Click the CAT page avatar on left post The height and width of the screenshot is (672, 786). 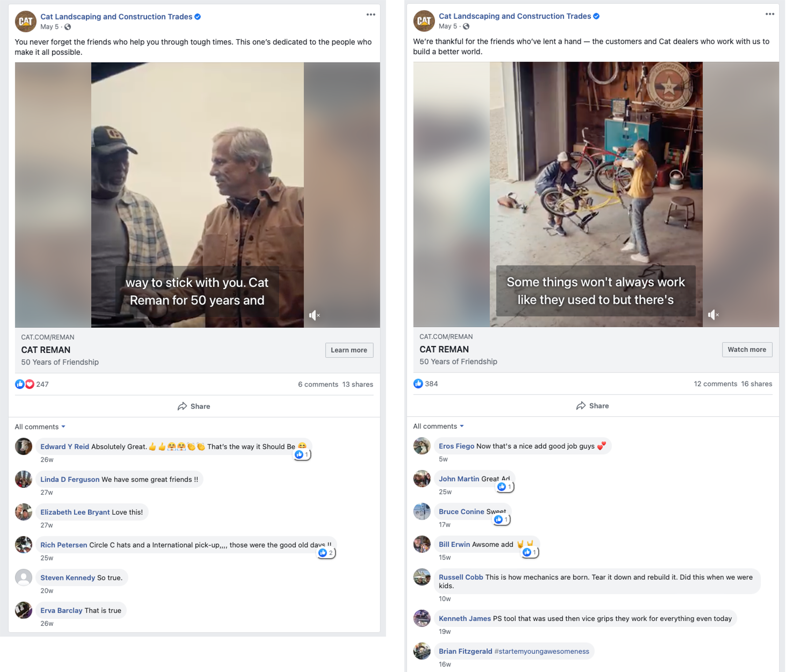tap(25, 21)
